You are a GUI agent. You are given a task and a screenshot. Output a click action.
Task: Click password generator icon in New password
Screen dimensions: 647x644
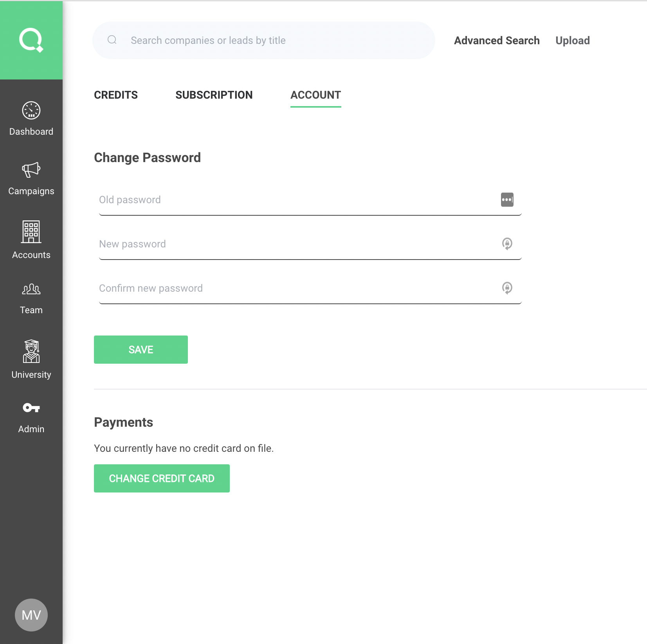[507, 244]
